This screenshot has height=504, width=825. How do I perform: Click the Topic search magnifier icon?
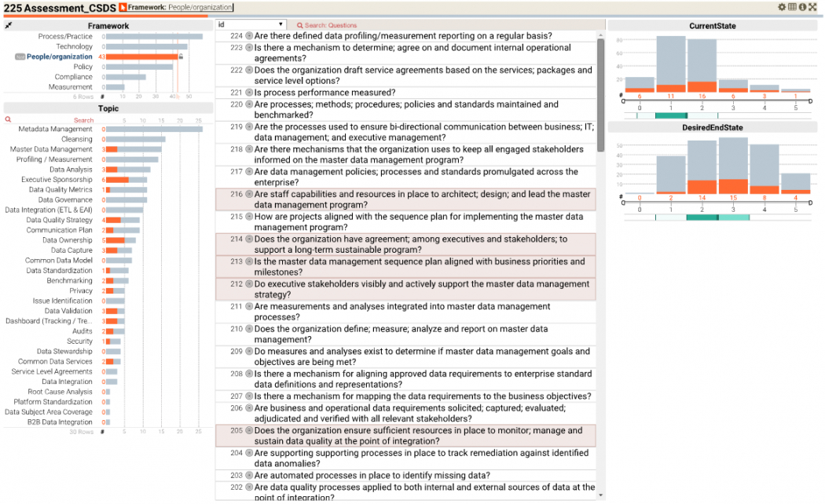[x=9, y=120]
